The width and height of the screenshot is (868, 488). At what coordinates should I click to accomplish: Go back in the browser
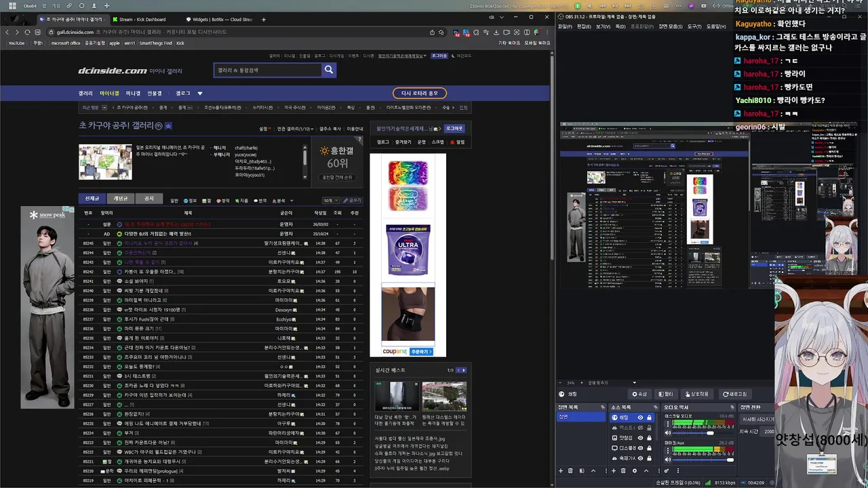(7, 32)
